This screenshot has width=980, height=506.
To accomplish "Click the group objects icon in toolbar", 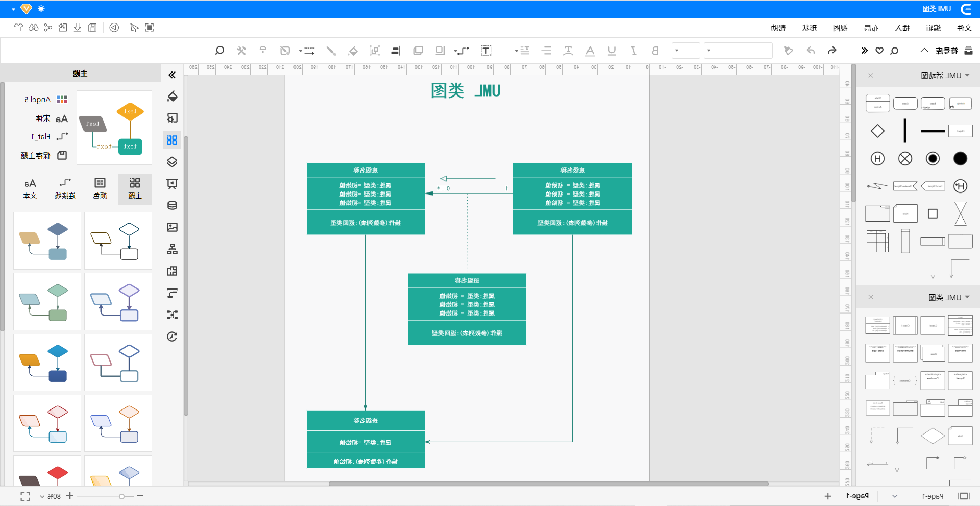I will click(375, 50).
